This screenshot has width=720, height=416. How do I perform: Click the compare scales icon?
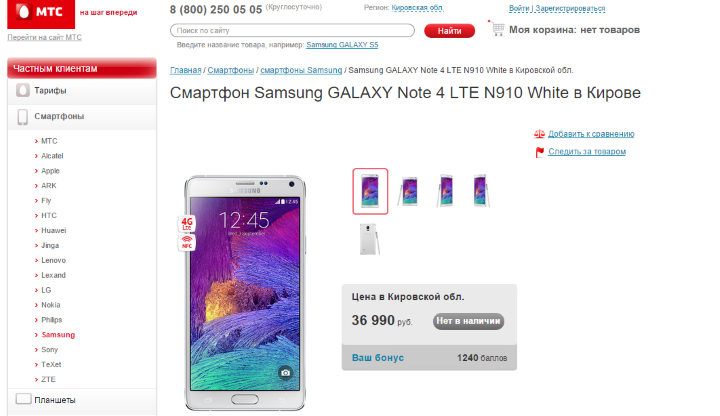[539, 134]
